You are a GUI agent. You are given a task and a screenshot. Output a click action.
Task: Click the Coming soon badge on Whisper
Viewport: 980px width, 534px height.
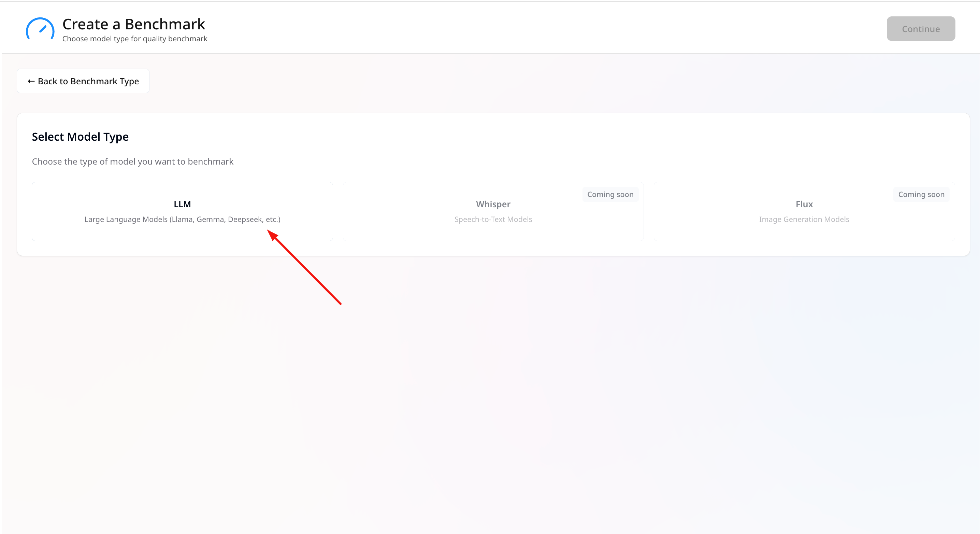pyautogui.click(x=610, y=195)
